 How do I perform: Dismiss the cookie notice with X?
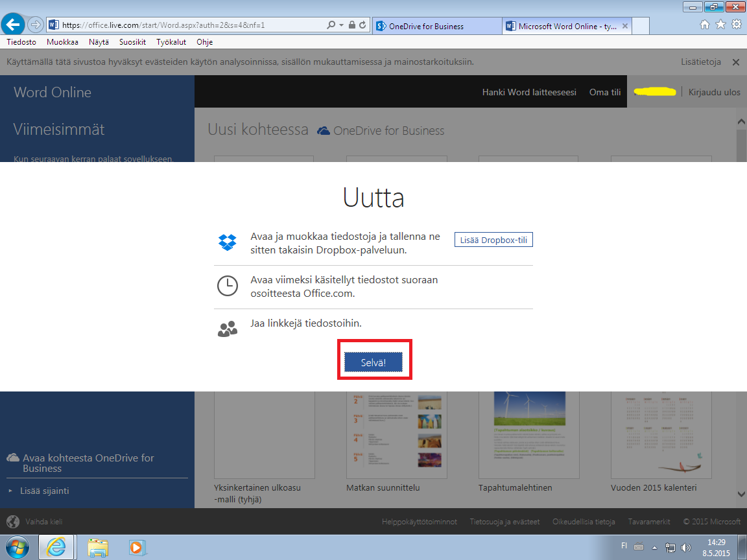pos(736,62)
